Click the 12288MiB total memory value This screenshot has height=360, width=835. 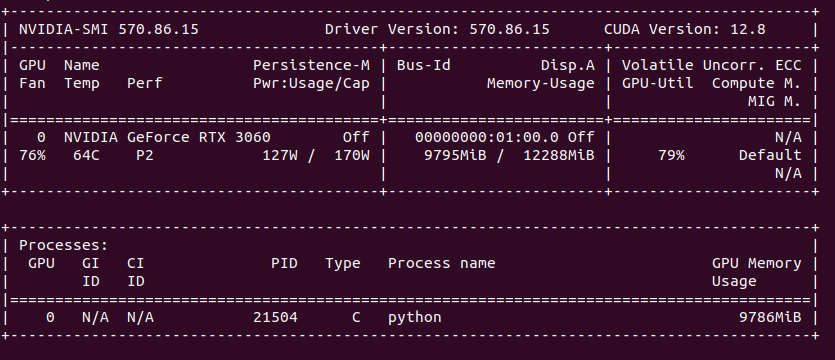559,156
